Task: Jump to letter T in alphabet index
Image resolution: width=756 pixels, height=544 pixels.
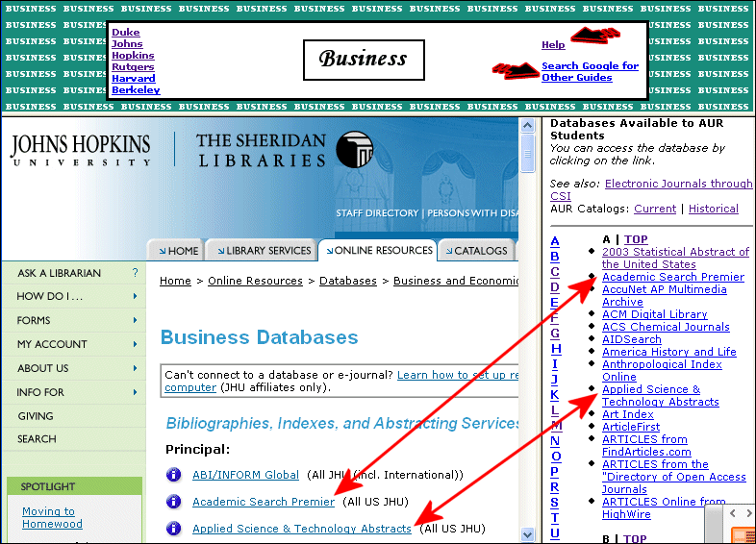Action: (555, 518)
